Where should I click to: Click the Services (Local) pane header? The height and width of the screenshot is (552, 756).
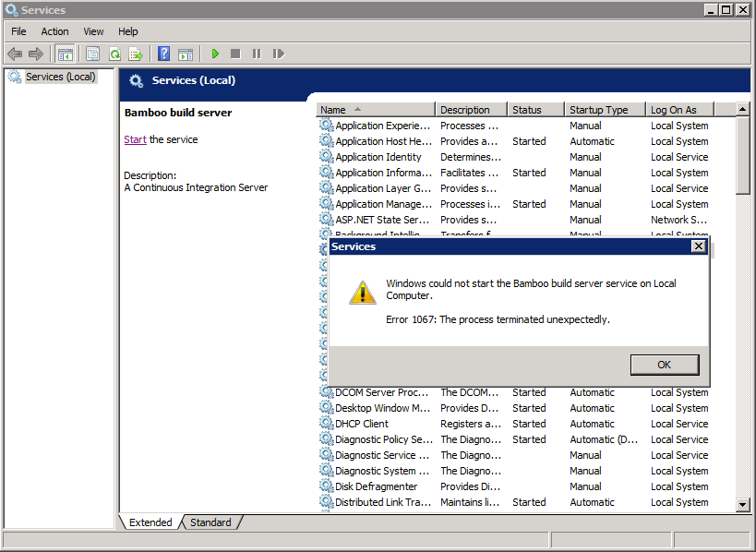(193, 80)
